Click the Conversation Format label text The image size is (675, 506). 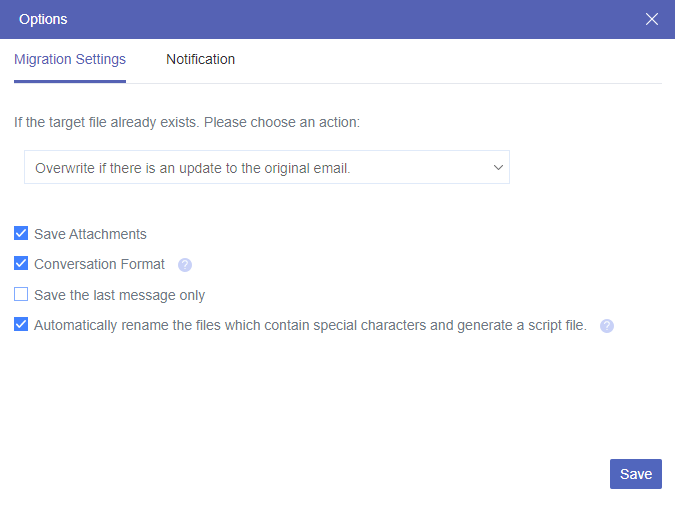pos(99,265)
